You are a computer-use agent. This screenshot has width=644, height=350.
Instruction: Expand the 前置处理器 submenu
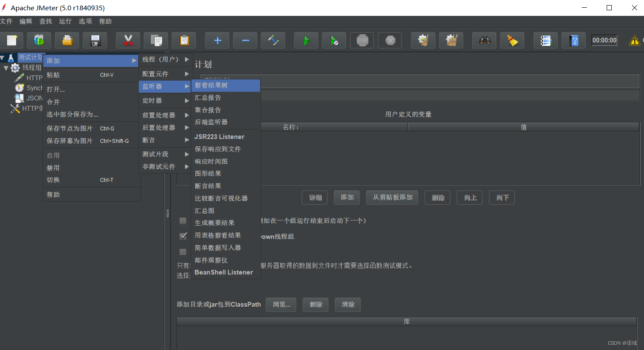coord(165,115)
